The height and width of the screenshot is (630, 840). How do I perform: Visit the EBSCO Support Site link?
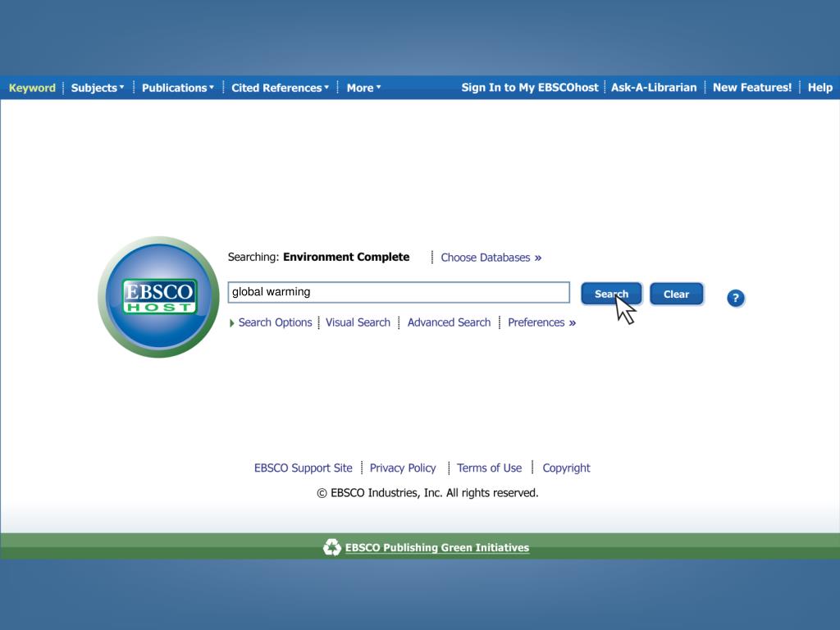(304, 468)
